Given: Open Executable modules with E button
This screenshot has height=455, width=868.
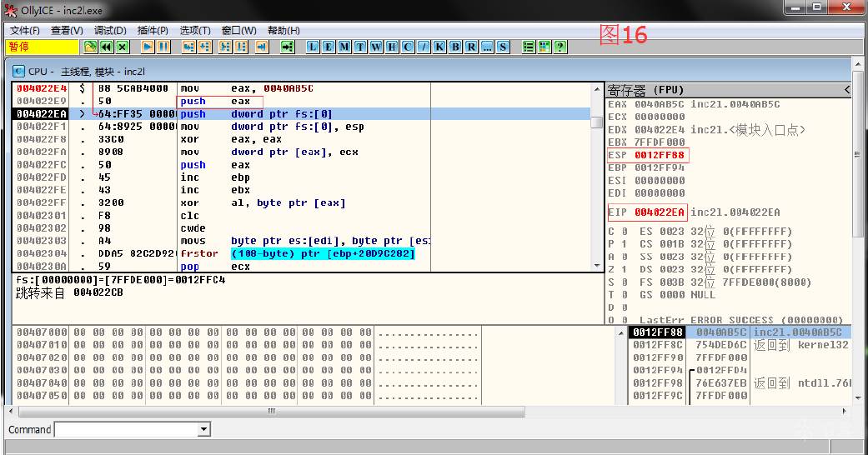Looking at the screenshot, I should pyautogui.click(x=329, y=47).
